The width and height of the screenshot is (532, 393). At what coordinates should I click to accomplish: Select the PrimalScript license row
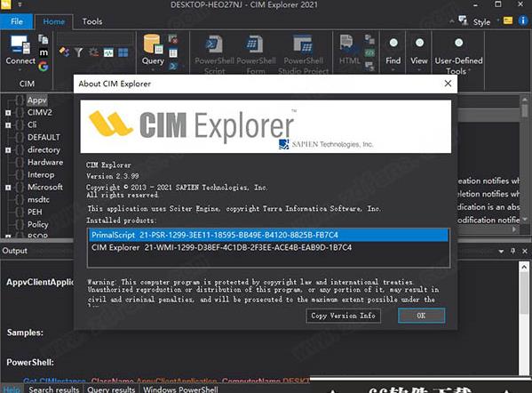(268, 235)
